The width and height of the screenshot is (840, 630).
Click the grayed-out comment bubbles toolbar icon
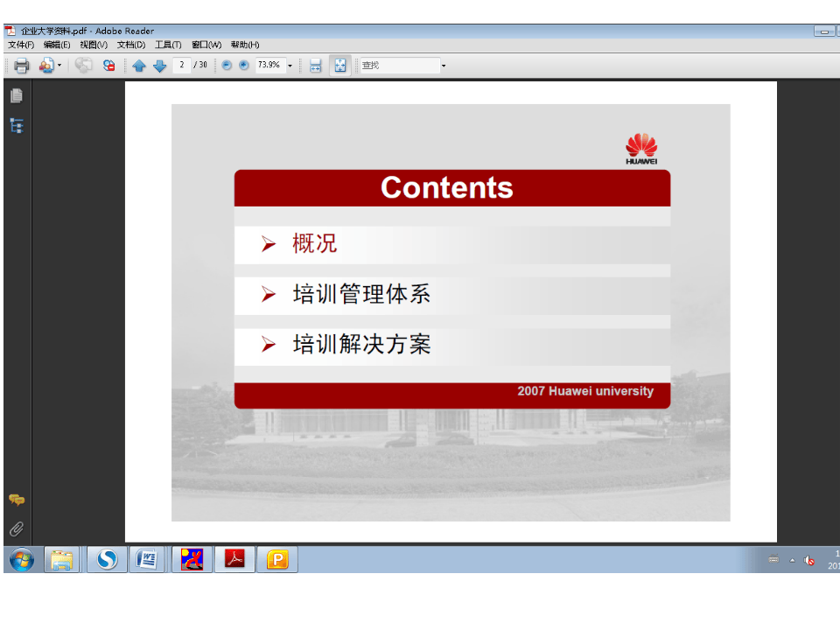pos(83,66)
